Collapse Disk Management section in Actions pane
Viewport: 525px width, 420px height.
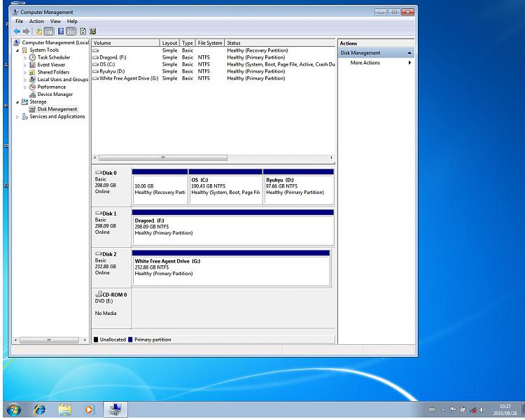pyautogui.click(x=409, y=53)
